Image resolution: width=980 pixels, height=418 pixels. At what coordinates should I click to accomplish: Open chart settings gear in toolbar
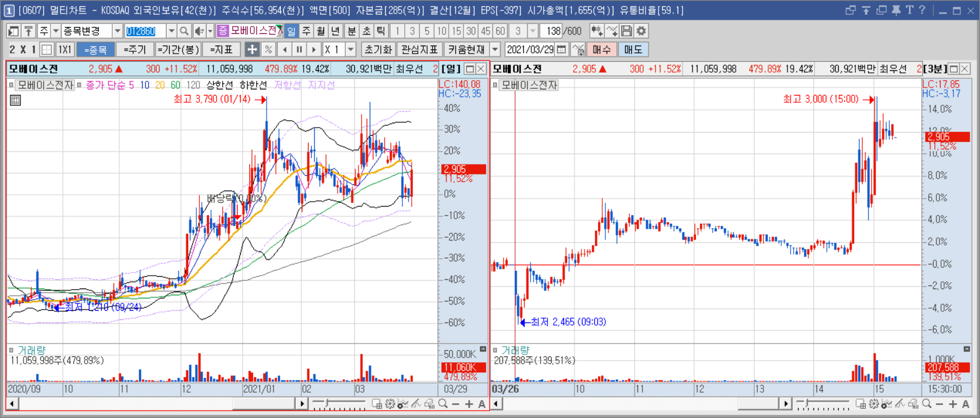click(x=641, y=31)
